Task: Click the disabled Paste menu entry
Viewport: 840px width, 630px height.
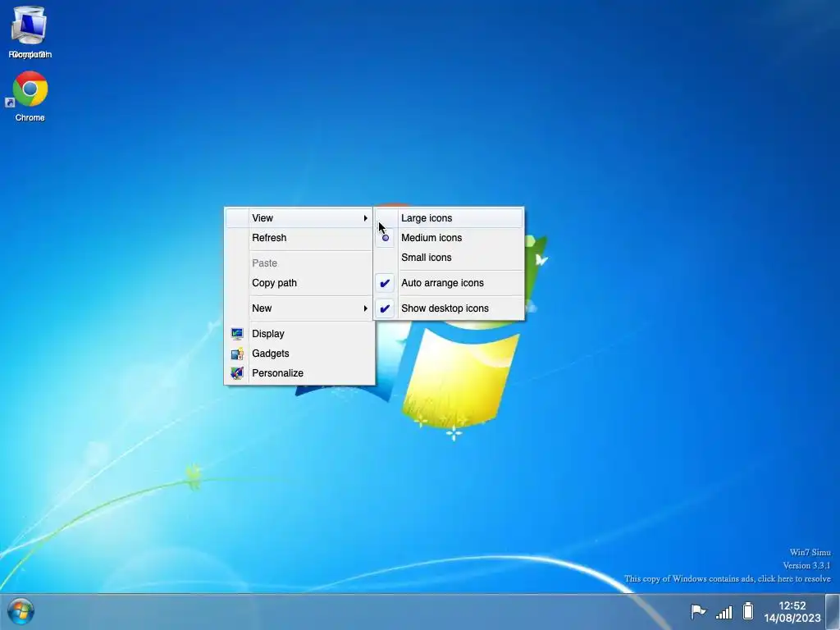Action: [x=299, y=263]
